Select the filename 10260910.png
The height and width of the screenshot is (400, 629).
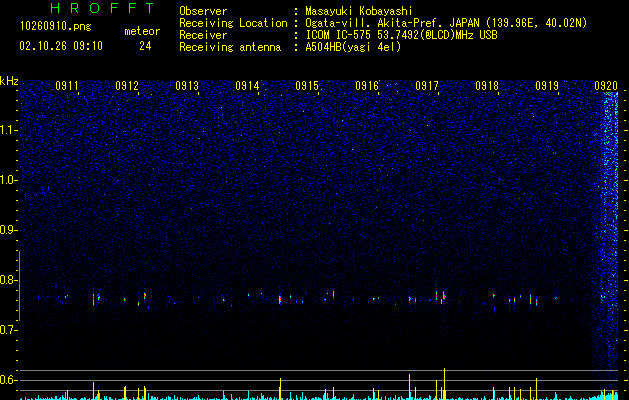tap(56, 26)
